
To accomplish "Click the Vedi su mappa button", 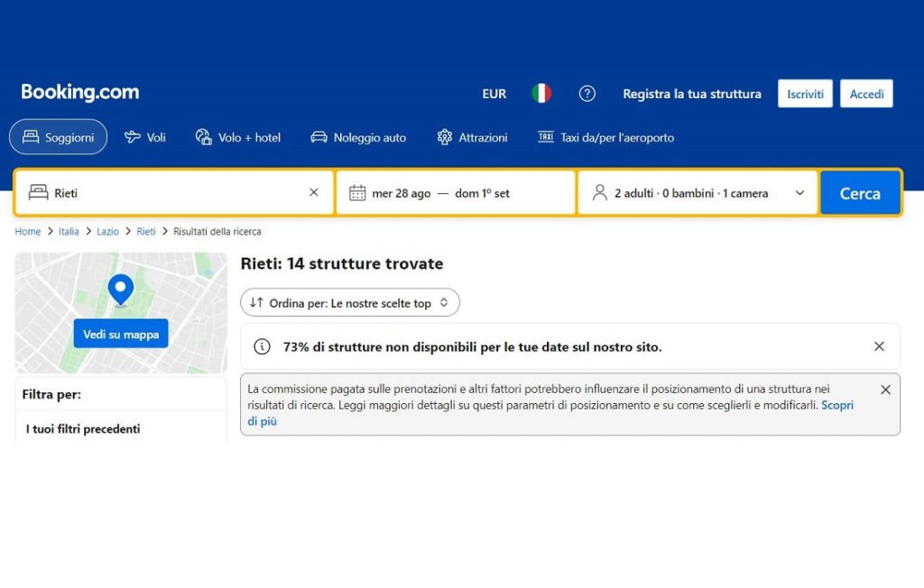I will pyautogui.click(x=121, y=334).
